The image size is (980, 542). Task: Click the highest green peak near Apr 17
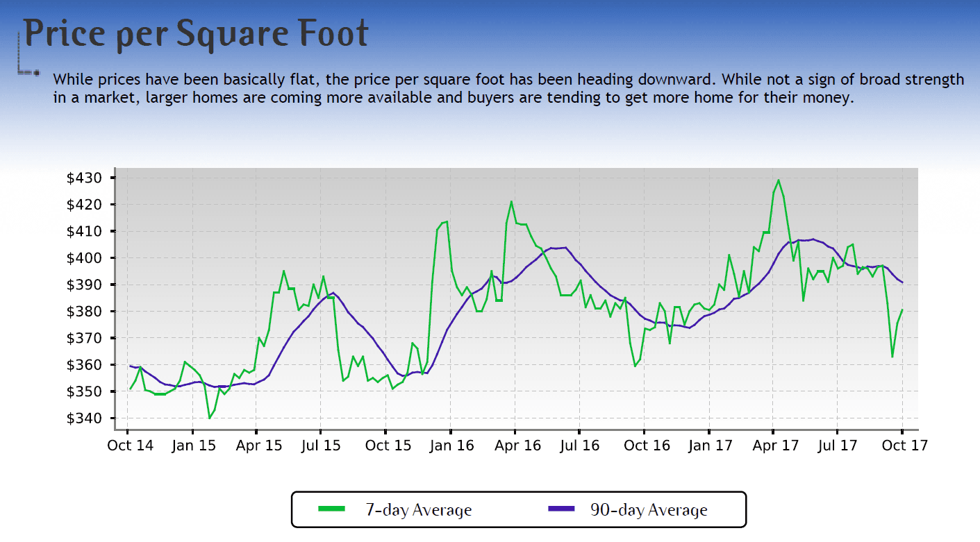coord(779,180)
